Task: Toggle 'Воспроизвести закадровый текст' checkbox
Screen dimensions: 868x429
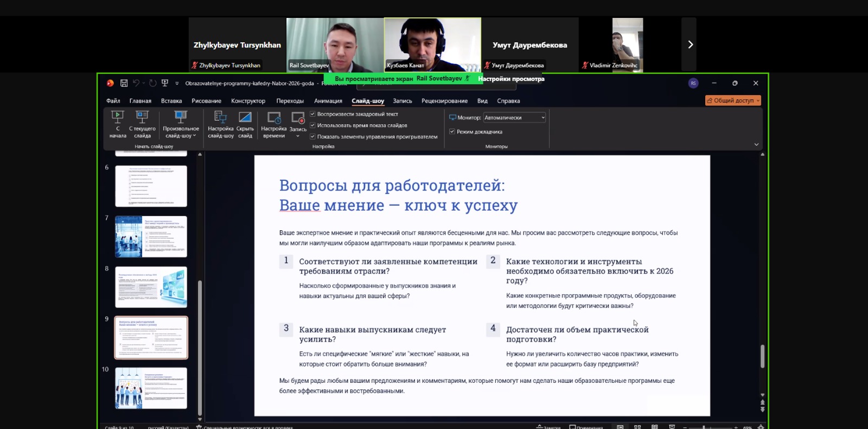Action: point(312,114)
